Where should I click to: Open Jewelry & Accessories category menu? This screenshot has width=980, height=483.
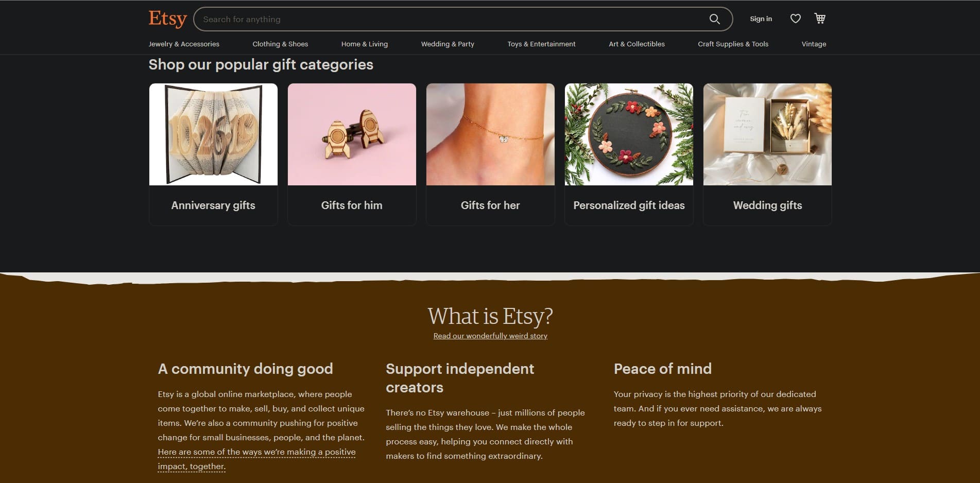tap(184, 44)
